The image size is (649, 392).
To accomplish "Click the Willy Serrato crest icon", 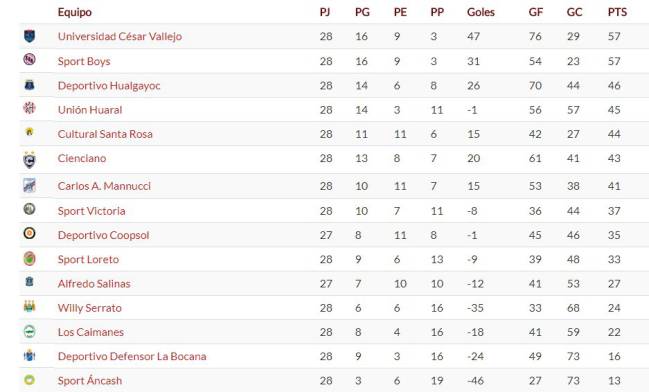I will pyautogui.click(x=29, y=306).
